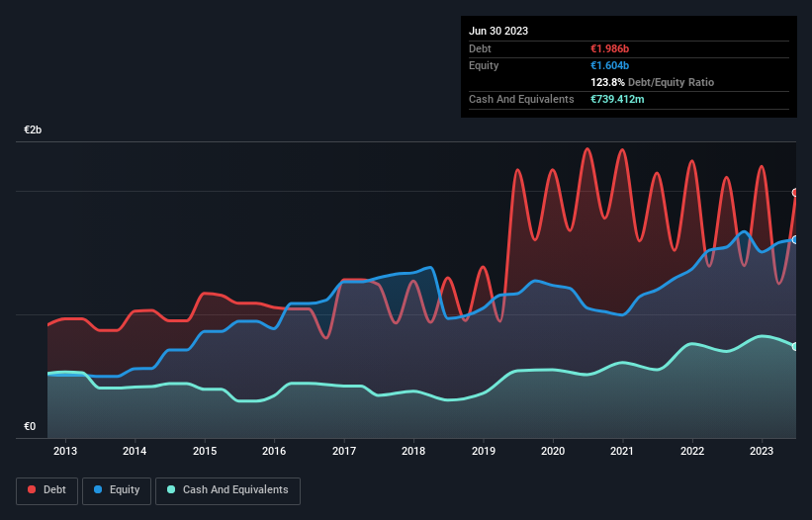Image resolution: width=812 pixels, height=520 pixels.
Task: Click the 2013 x-axis label
Action: [x=65, y=451]
